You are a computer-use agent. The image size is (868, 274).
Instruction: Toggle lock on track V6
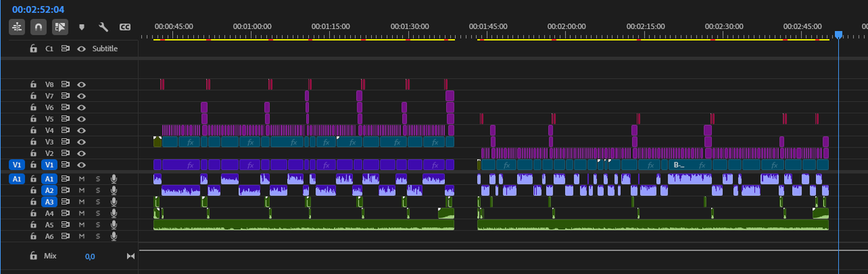pos(33,107)
